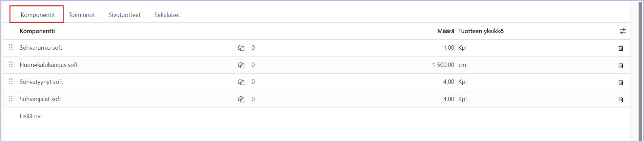Click drag handle of Sohvanjalat soft row
The image size is (644, 142).
point(11,99)
